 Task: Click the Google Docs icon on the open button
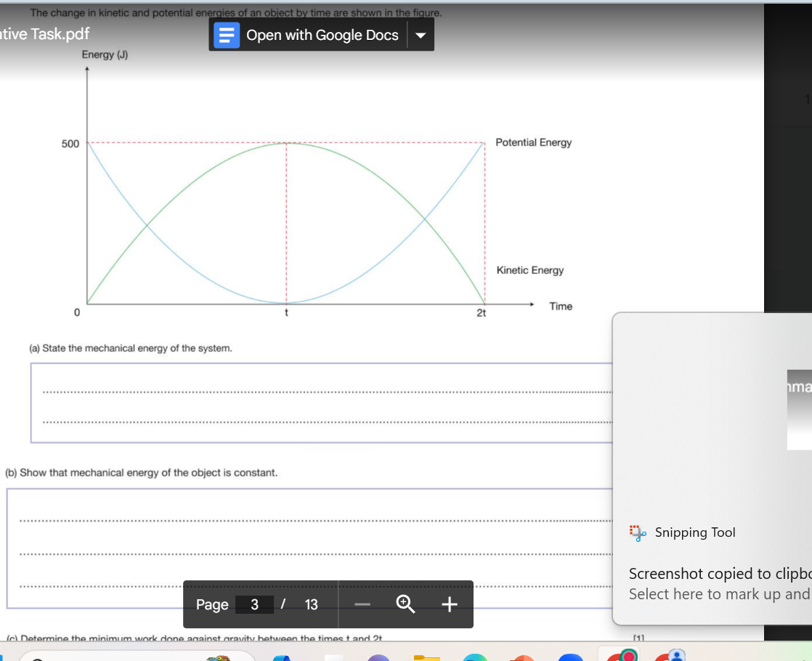225,35
